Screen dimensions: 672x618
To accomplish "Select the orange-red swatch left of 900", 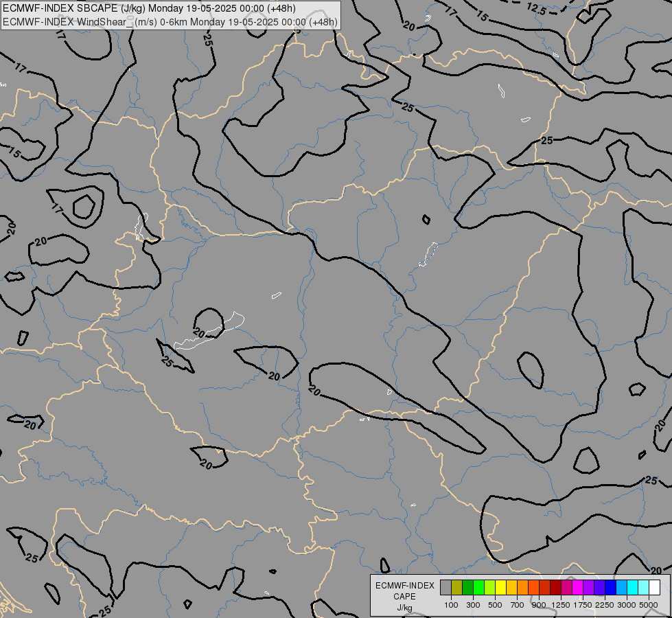I will pos(533,587).
